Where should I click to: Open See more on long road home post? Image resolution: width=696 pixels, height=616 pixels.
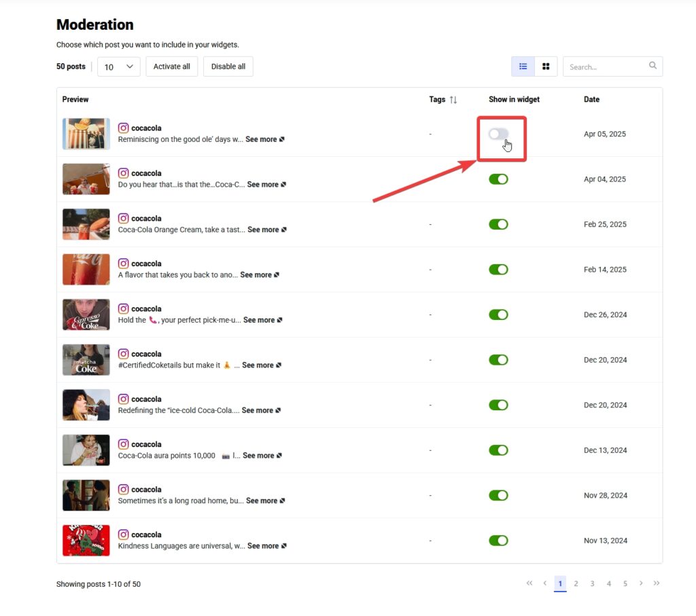266,501
